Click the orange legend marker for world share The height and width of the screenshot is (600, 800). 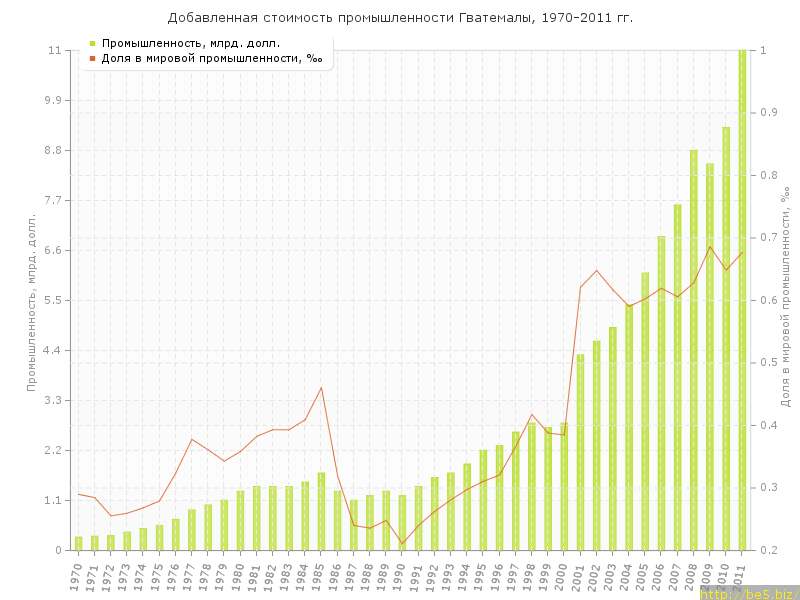(92, 58)
